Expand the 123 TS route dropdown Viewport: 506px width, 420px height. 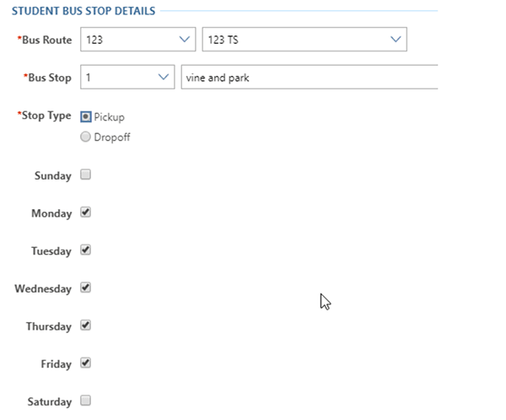(x=304, y=40)
